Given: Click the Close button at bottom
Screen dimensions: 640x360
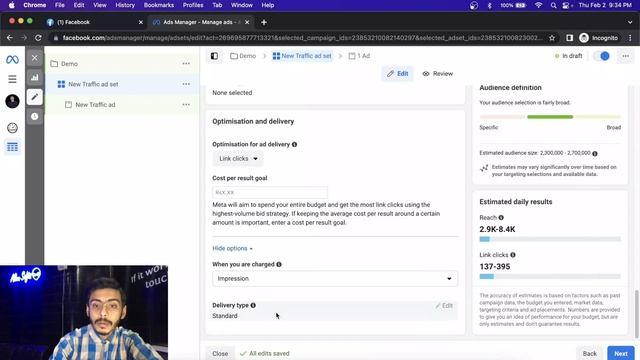Looking at the screenshot, I should (x=220, y=353).
